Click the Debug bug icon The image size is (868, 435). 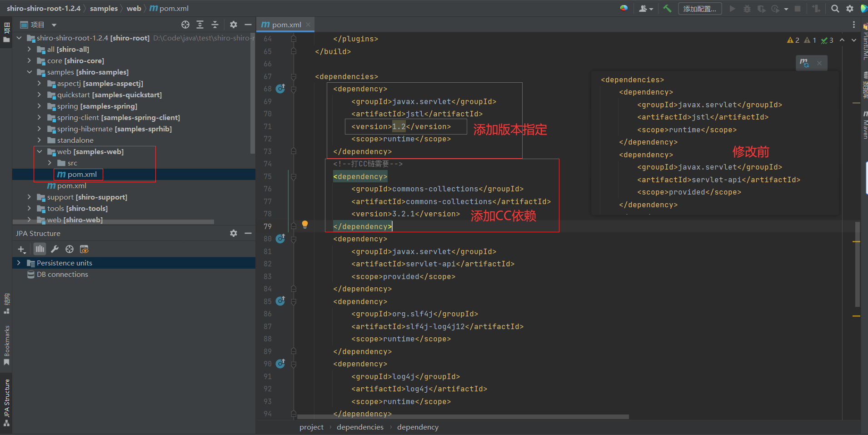pyautogui.click(x=747, y=9)
